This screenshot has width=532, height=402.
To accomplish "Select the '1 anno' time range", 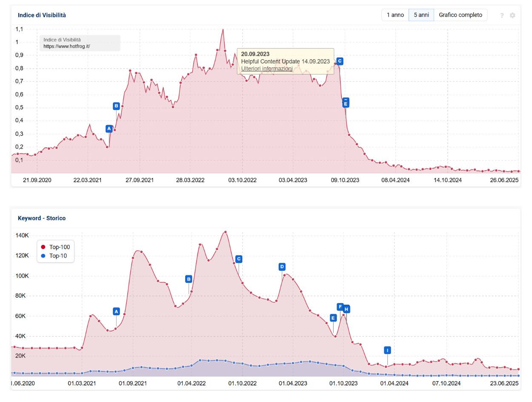I will (x=395, y=15).
